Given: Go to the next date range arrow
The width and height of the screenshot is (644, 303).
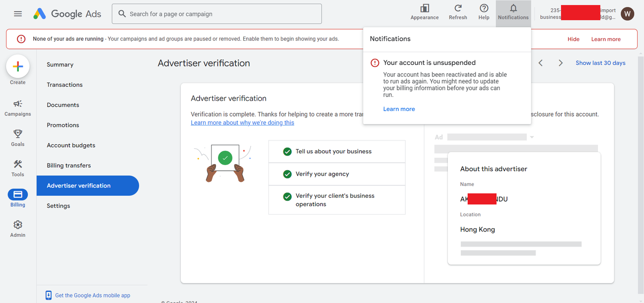Looking at the screenshot, I should [x=560, y=63].
